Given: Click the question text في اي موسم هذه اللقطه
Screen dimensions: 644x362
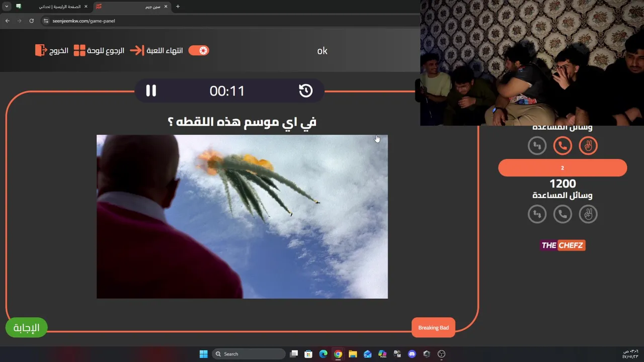Looking at the screenshot, I should [242, 122].
